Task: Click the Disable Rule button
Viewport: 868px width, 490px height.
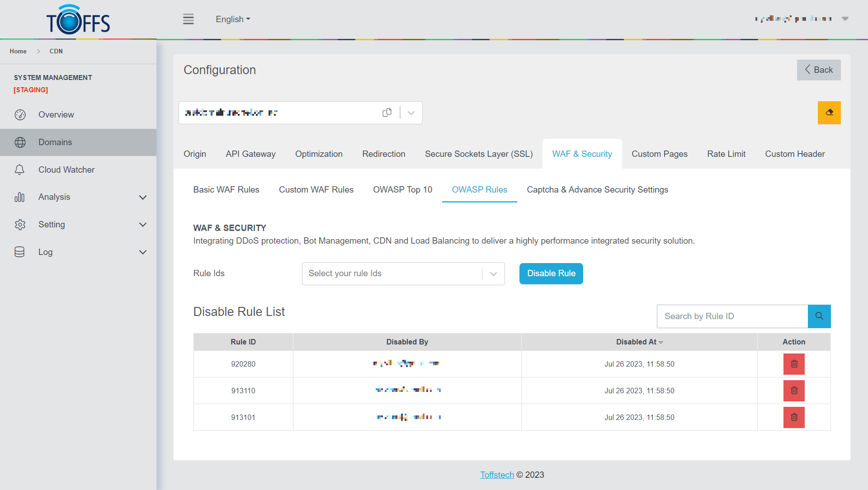Action: tap(551, 273)
